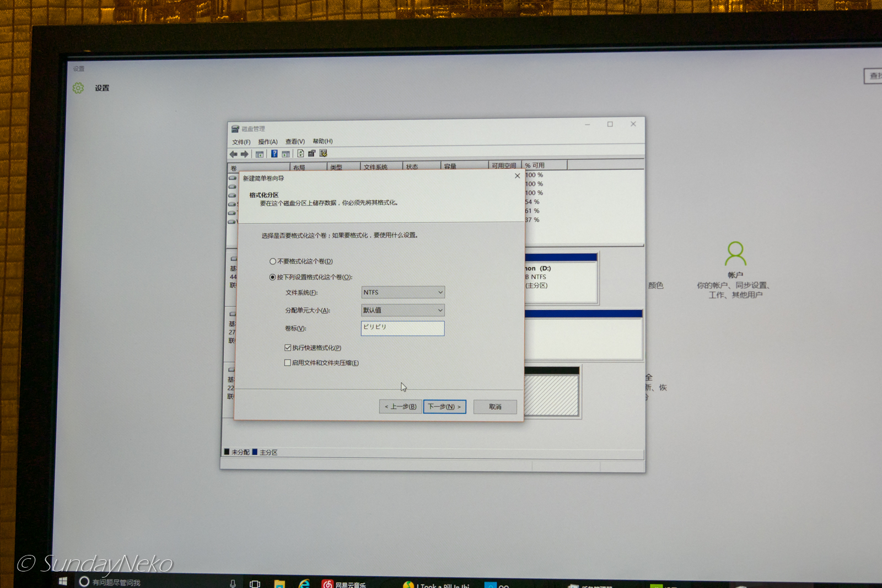Screen dimensions: 882x588
Task: Select 不要格式化这个卷 radio button
Action: click(x=273, y=261)
